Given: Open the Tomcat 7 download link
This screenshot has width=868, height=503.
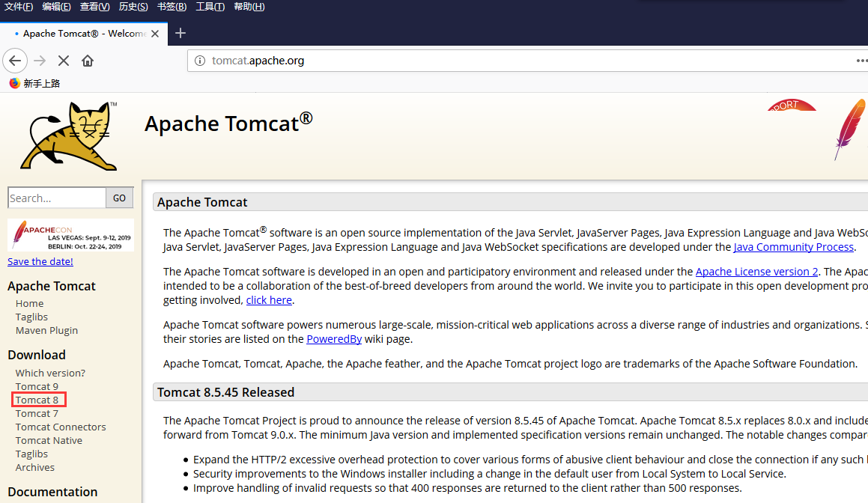Looking at the screenshot, I should pyautogui.click(x=37, y=413).
